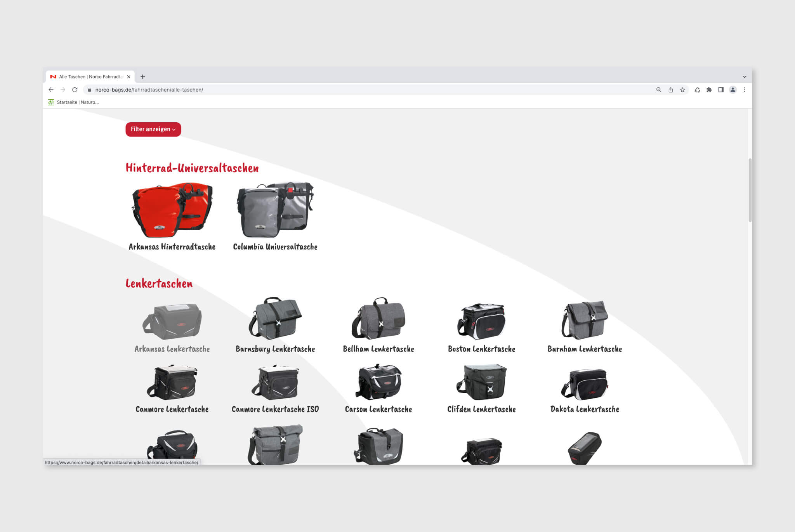The width and height of the screenshot is (795, 532).
Task: Open a new tab with plus button
Action: 143,77
